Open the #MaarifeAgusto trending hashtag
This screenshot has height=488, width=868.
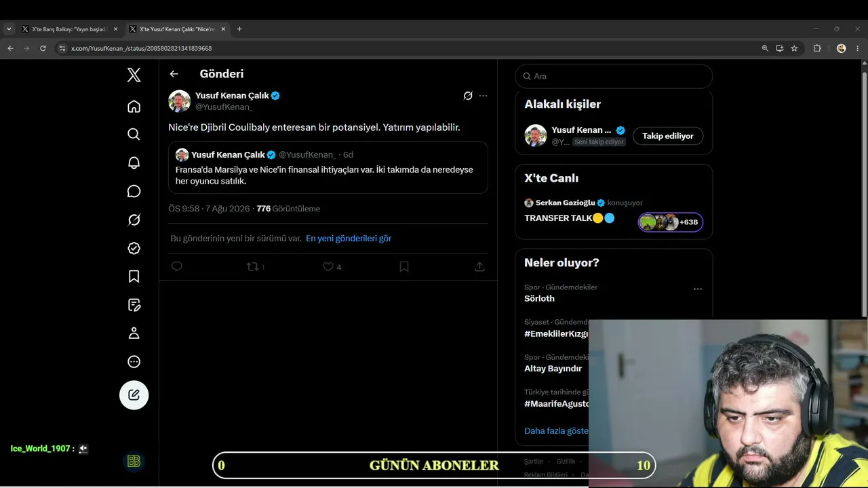[x=556, y=404]
